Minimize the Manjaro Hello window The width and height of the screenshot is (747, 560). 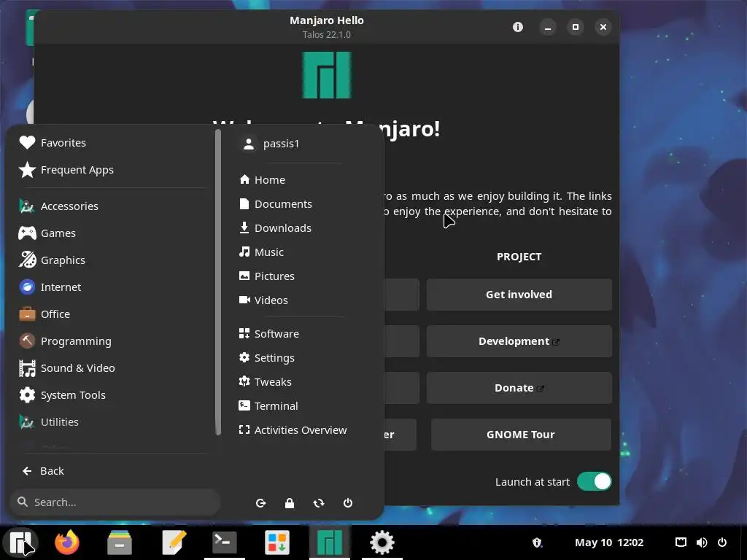pos(548,27)
